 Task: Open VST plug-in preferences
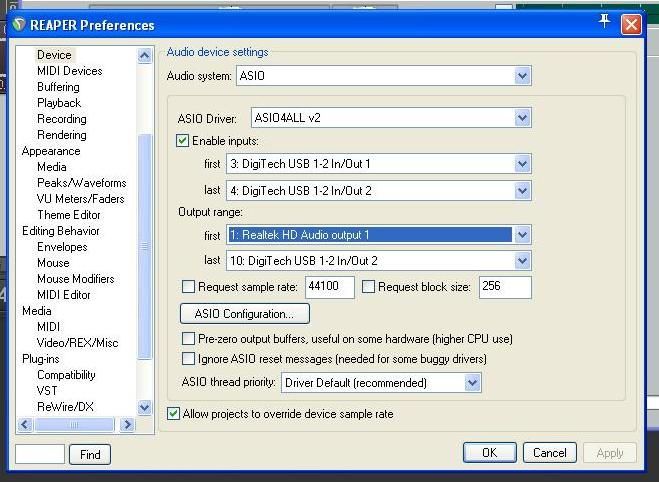click(x=47, y=390)
